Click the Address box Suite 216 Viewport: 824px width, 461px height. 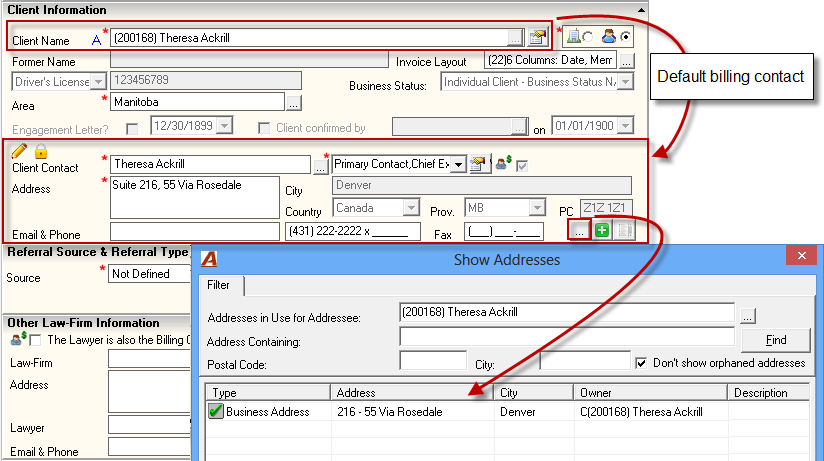pyautogui.click(x=194, y=197)
